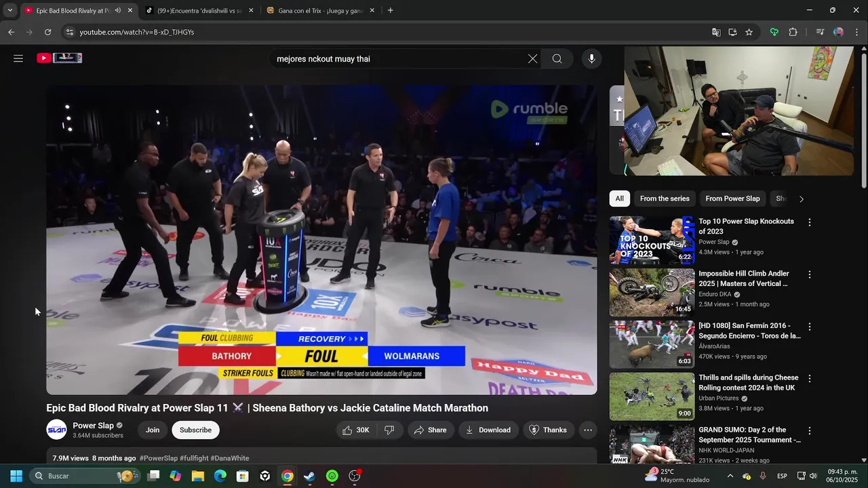Show more filter chips with right arrow
868x488 pixels.
coord(801,199)
